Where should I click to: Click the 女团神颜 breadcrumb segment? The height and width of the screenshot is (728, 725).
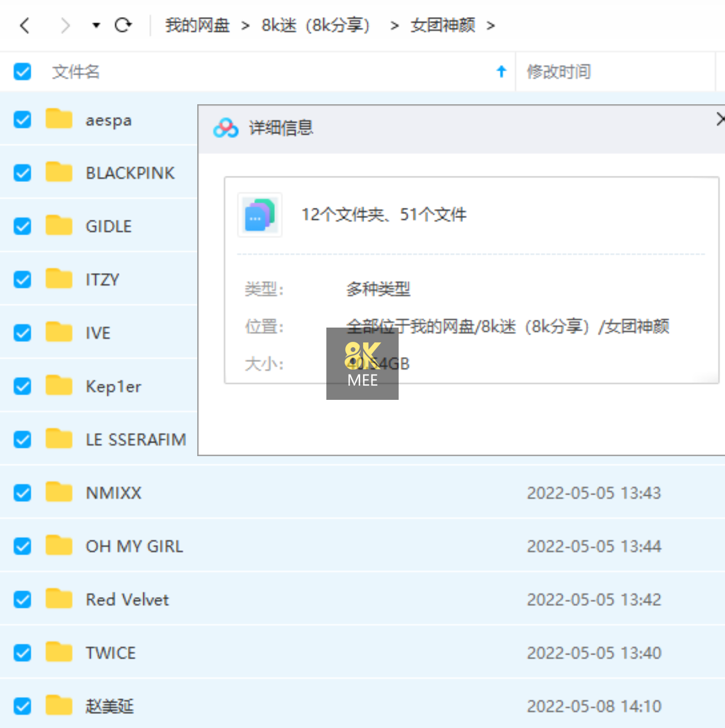coord(442,25)
